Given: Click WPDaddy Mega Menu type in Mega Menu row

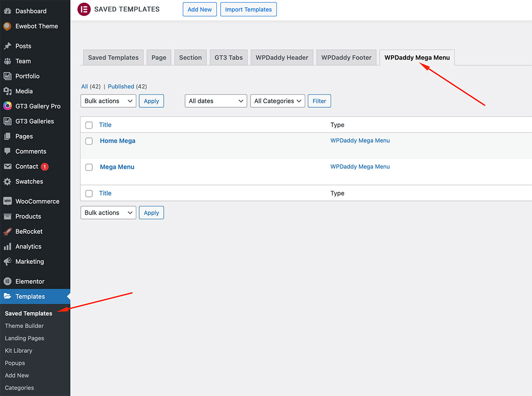Looking at the screenshot, I should (x=360, y=166).
